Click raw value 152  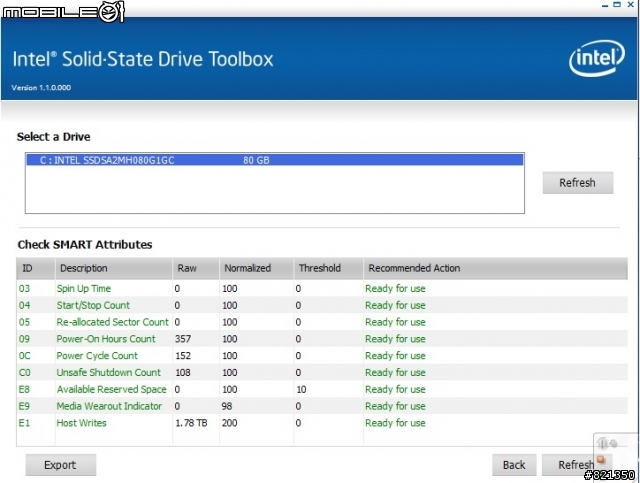183,356
